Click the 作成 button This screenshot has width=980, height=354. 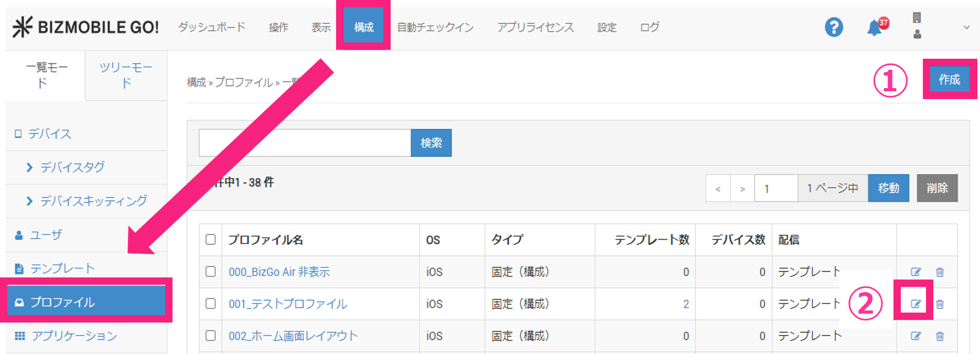949,79
